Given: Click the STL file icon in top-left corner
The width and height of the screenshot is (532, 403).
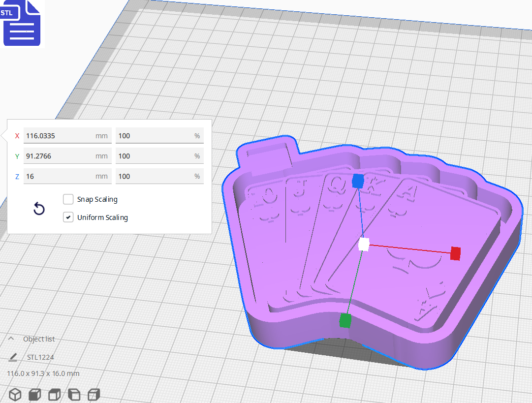Looking at the screenshot, I should (x=22, y=23).
